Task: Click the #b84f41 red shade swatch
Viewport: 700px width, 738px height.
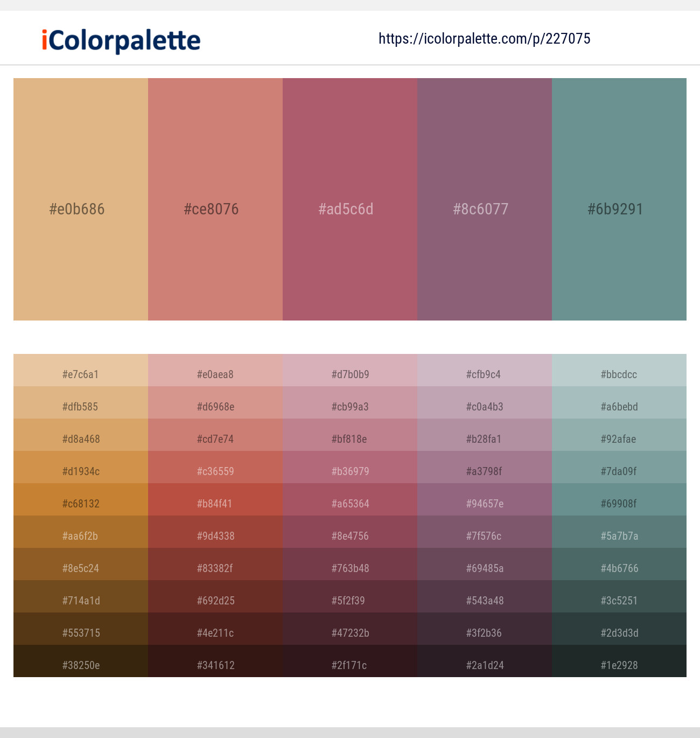Action: click(x=215, y=499)
